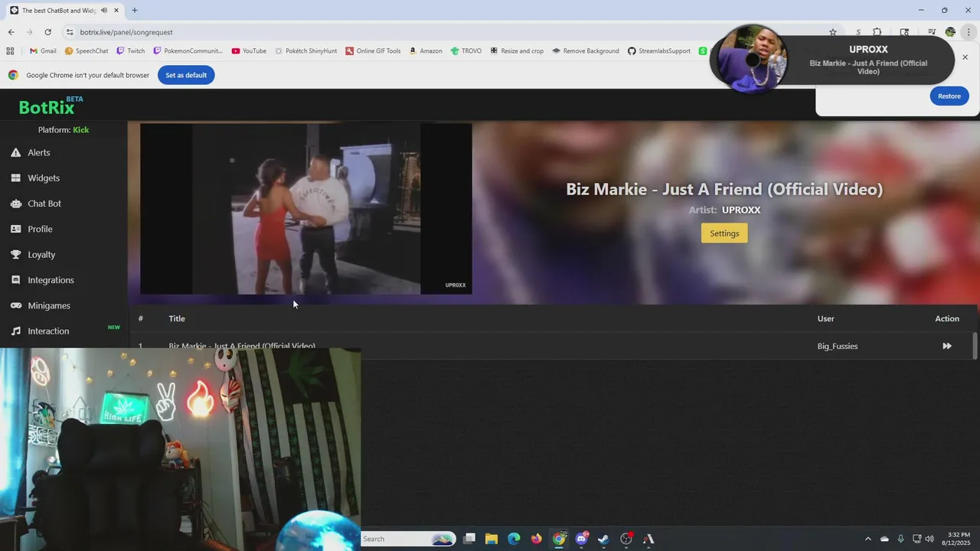Click the queue list scrollbar
Screen dimensions: 980x551
tap(975, 345)
